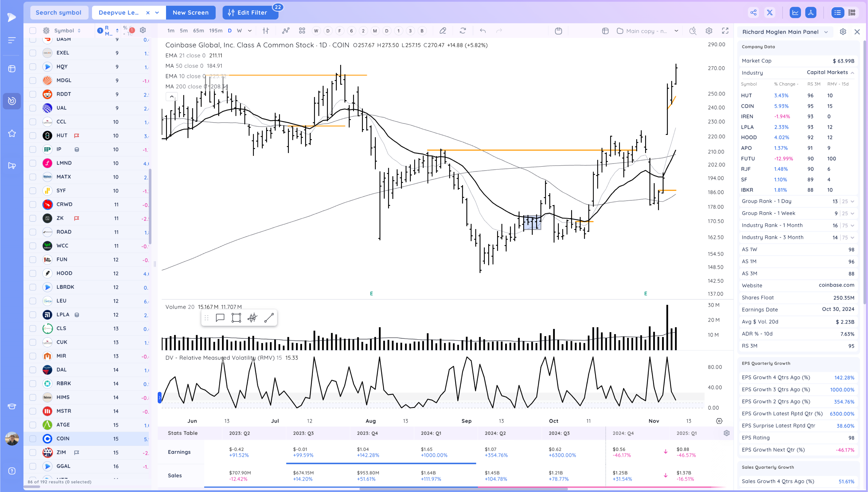Select the trend line drawing tool
Viewport: 868px width, 492px height.
pos(269,318)
